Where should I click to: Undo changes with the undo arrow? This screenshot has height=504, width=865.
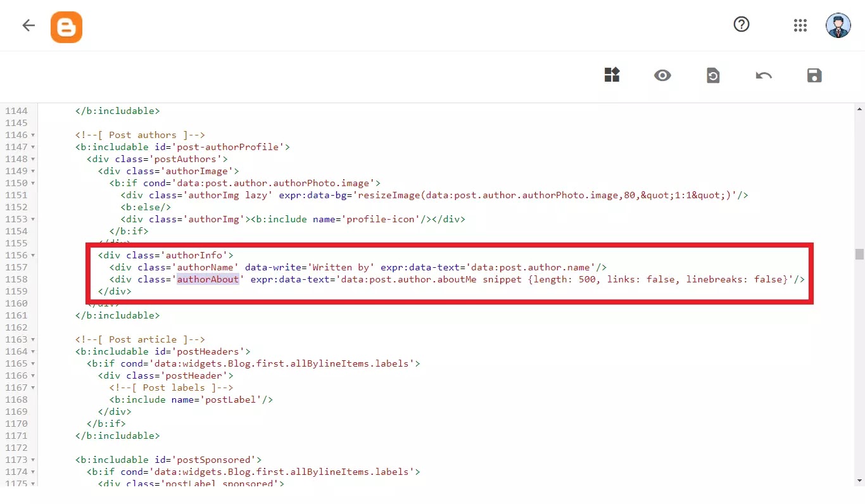pos(764,76)
